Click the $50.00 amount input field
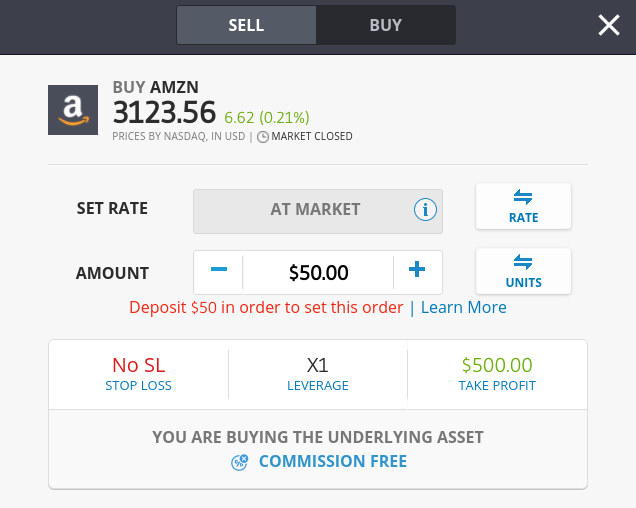Image resolution: width=636 pixels, height=508 pixels. [318, 272]
